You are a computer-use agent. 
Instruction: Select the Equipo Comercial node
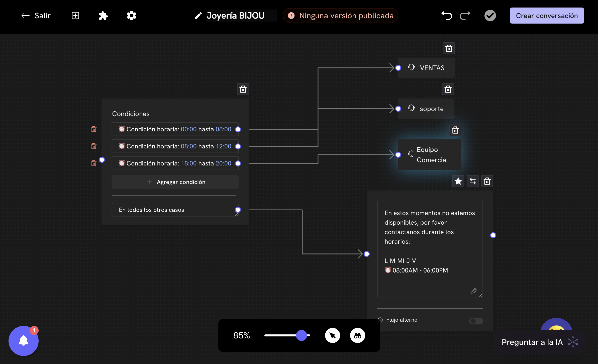(x=429, y=155)
